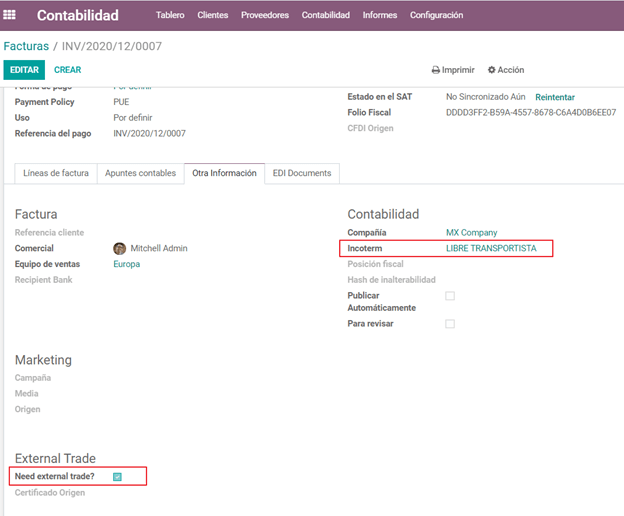Check the Para revisar checkbox
The image size is (624, 516).
point(450,324)
